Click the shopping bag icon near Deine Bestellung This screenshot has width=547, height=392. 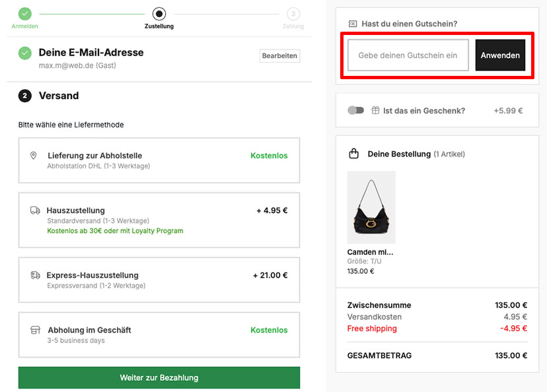point(353,154)
